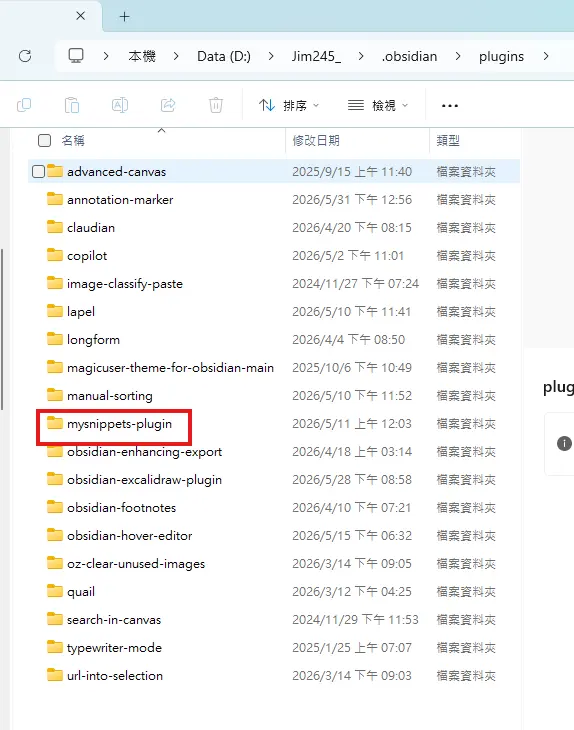Click sort arrow above 名稱 column
The height and width of the screenshot is (730, 574).
(x=162, y=131)
